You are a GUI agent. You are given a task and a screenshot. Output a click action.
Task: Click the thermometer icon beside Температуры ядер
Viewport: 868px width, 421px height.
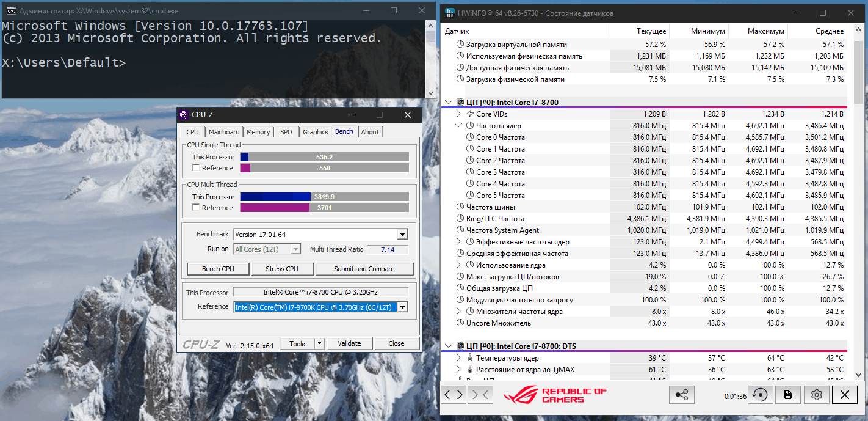pos(470,357)
